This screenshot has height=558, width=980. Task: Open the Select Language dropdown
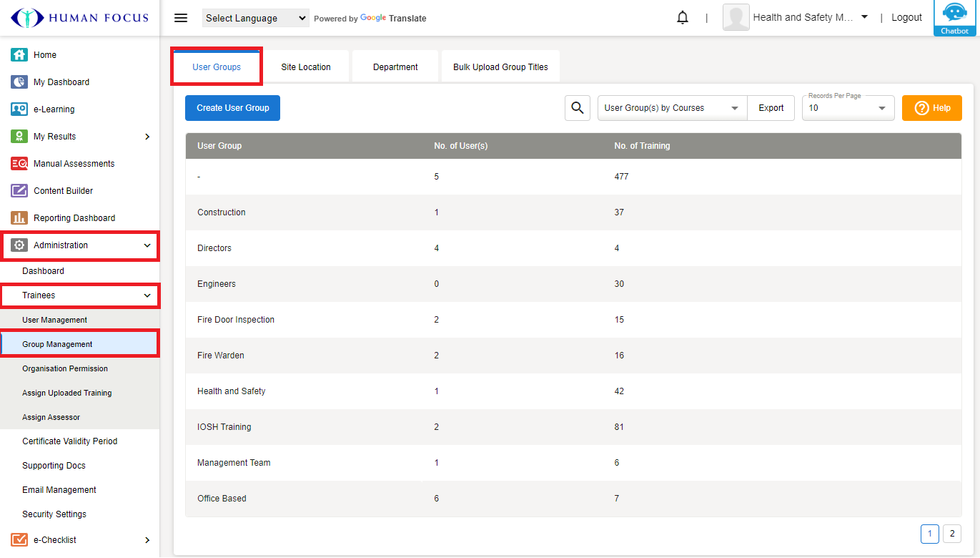click(255, 18)
